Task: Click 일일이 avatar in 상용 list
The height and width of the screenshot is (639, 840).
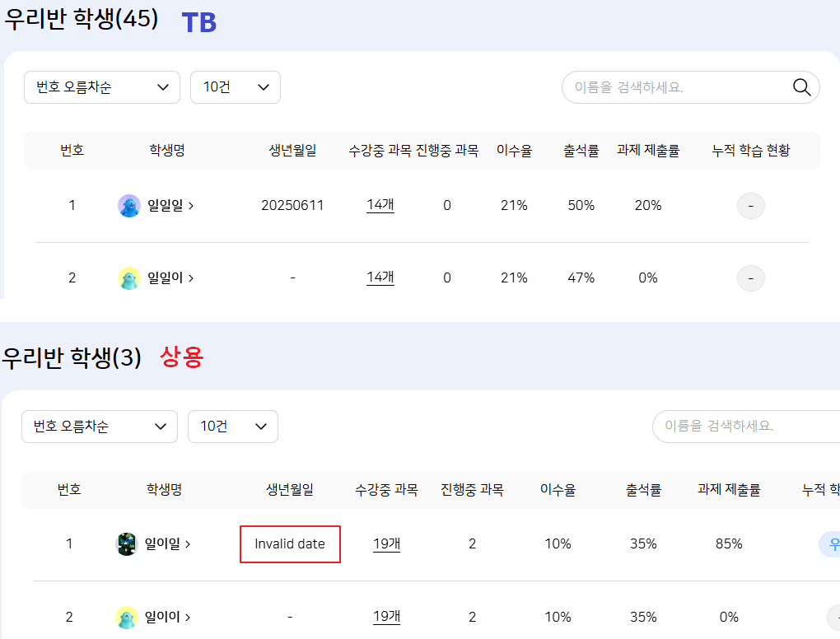Action: [127, 617]
